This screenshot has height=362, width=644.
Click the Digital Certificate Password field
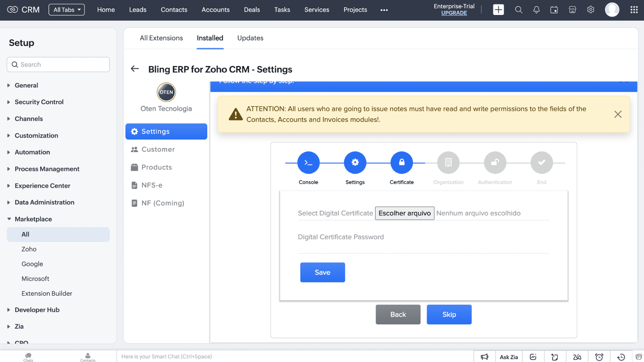(423, 245)
